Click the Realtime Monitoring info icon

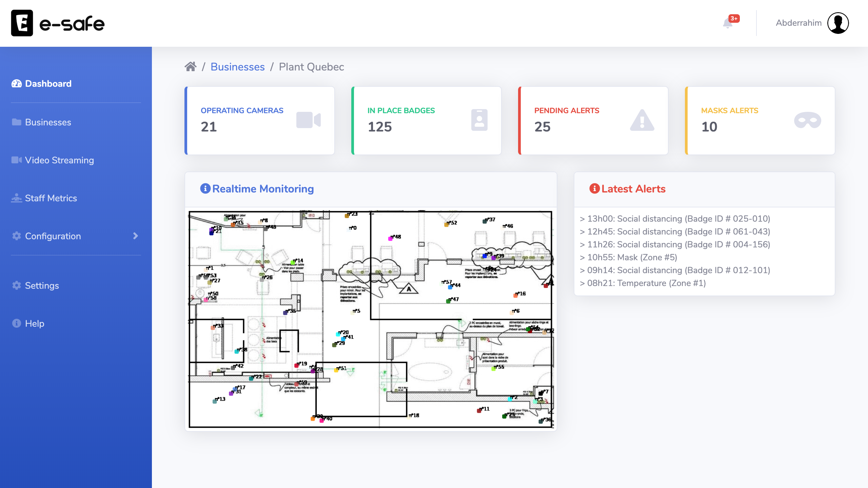coord(205,188)
